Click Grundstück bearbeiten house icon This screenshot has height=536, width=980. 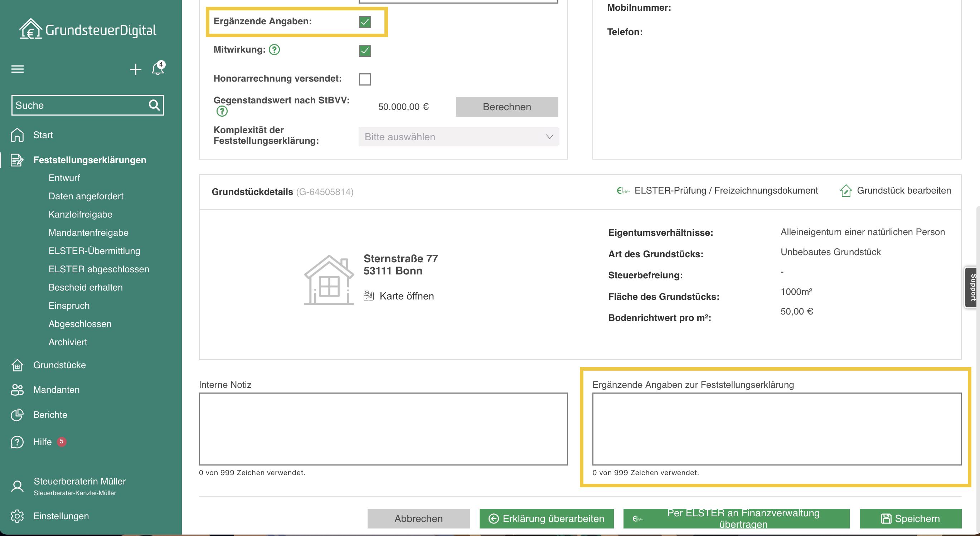click(x=845, y=191)
